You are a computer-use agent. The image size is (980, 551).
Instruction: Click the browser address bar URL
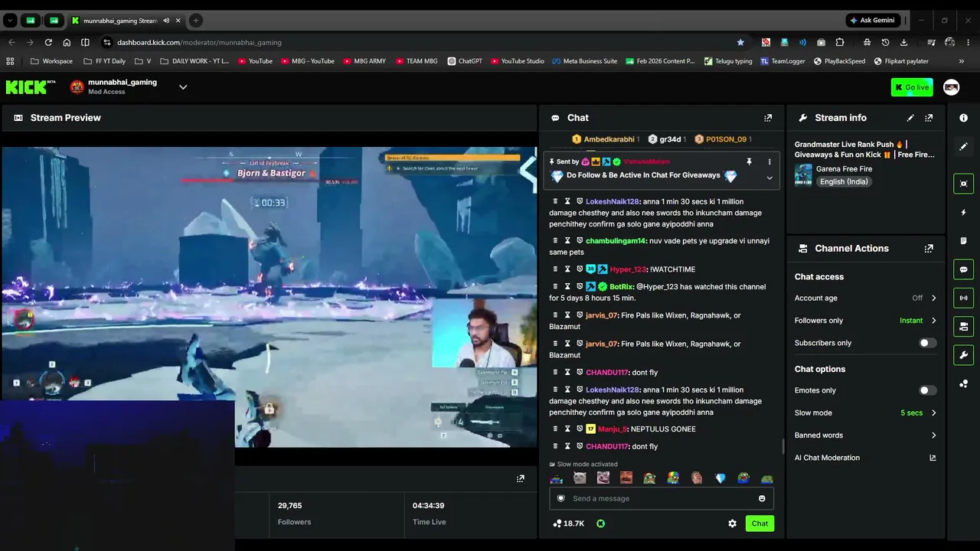[199, 42]
